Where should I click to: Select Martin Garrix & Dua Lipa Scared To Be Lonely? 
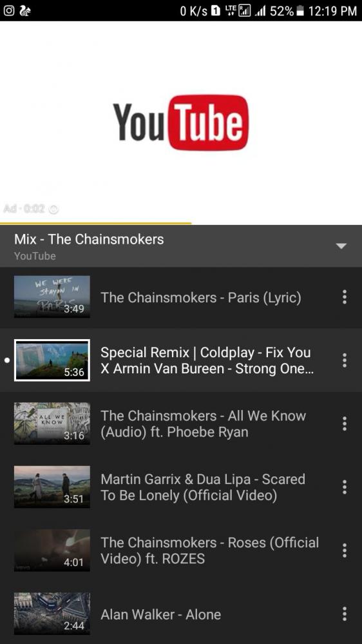point(181,487)
